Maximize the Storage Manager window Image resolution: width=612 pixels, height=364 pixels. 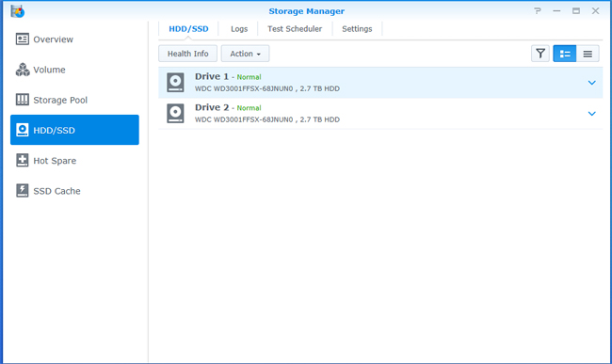576,11
